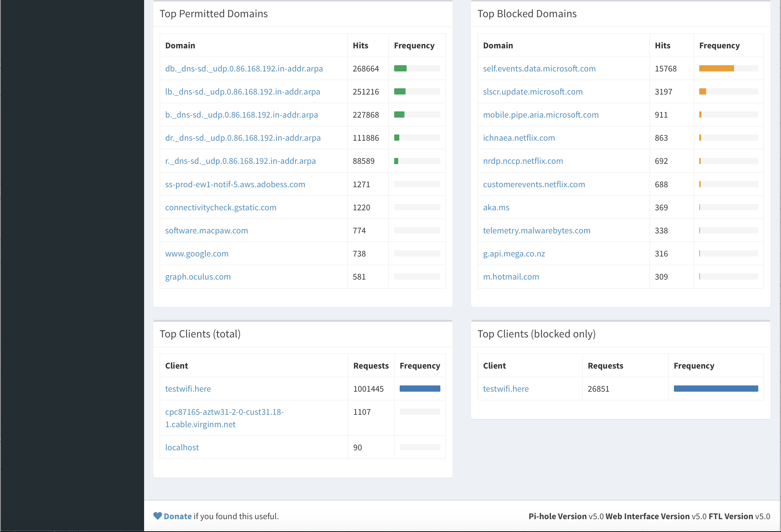Open testwifi.here in blocked-only clients
This screenshot has height=532, width=781.
pos(506,389)
